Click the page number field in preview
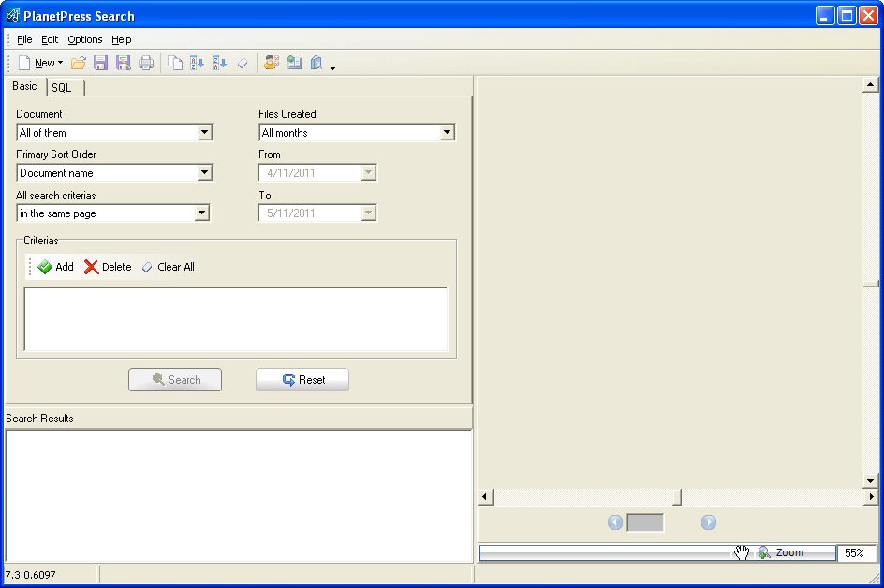The image size is (884, 588). coord(645,522)
